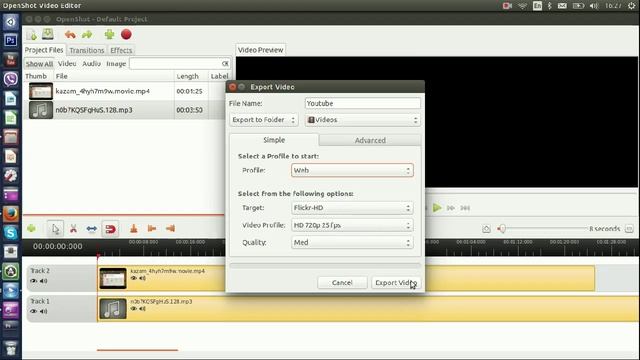The image size is (640, 360).
Task: Open the Videos folder dropdown
Action: click(362, 120)
